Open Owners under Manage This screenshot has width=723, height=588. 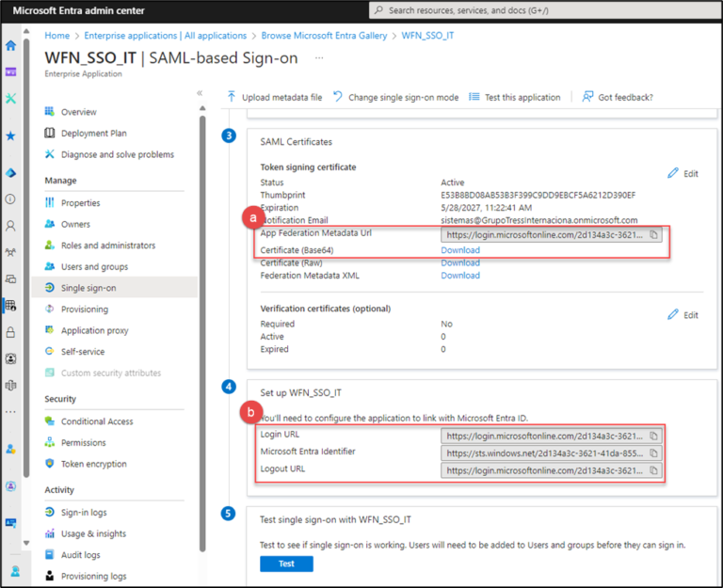pos(75,224)
